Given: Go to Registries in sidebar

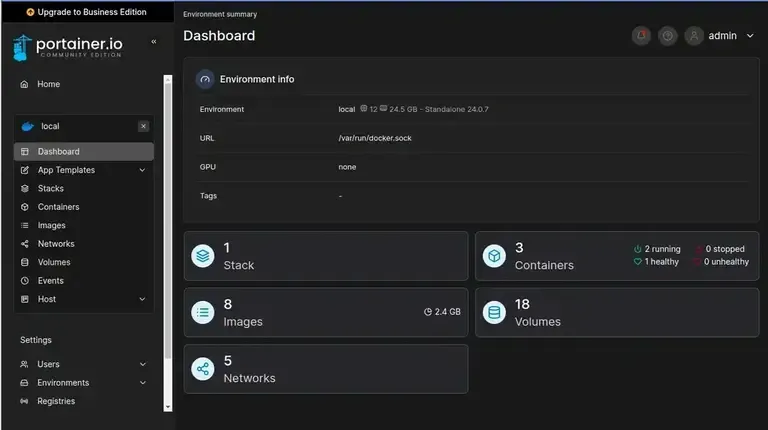Looking at the screenshot, I should pos(56,401).
